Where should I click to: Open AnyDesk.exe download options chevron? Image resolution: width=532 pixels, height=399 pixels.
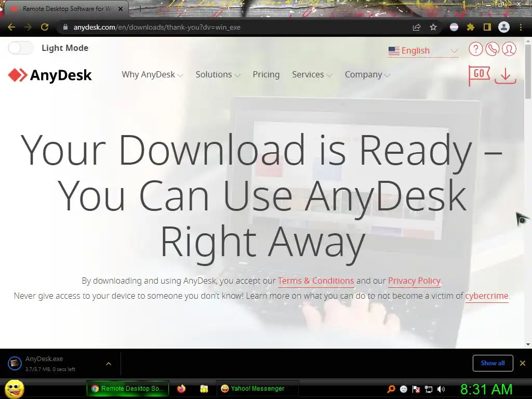point(109,364)
